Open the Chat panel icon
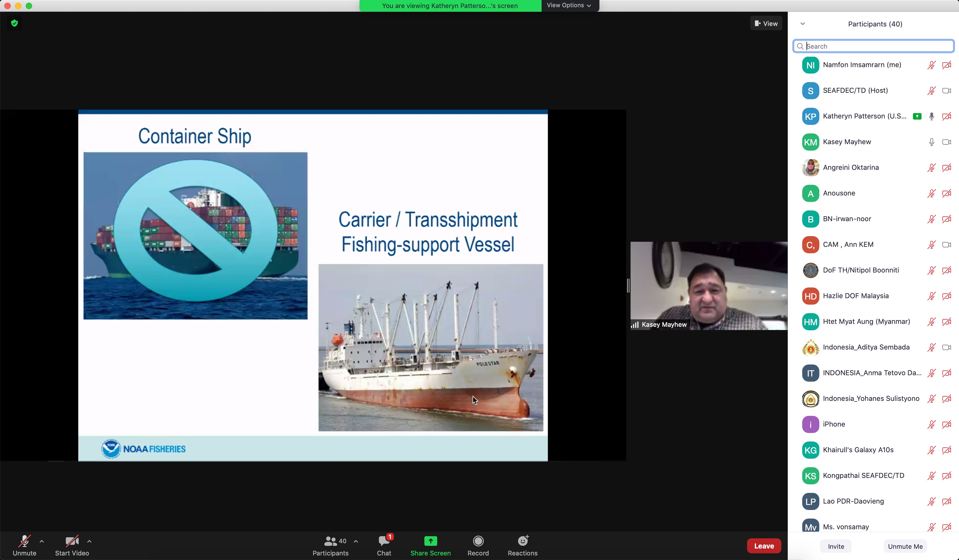This screenshot has width=959, height=560. tap(384, 541)
